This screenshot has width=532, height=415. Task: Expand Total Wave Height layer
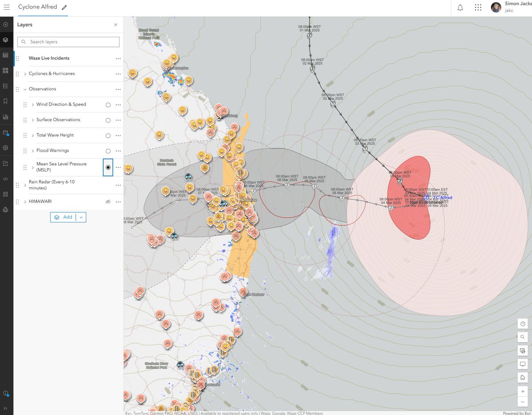click(x=33, y=135)
